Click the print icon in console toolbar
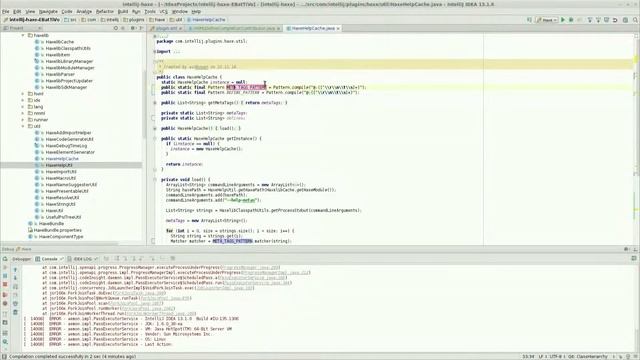The image size is (640, 360). (x=15, y=304)
